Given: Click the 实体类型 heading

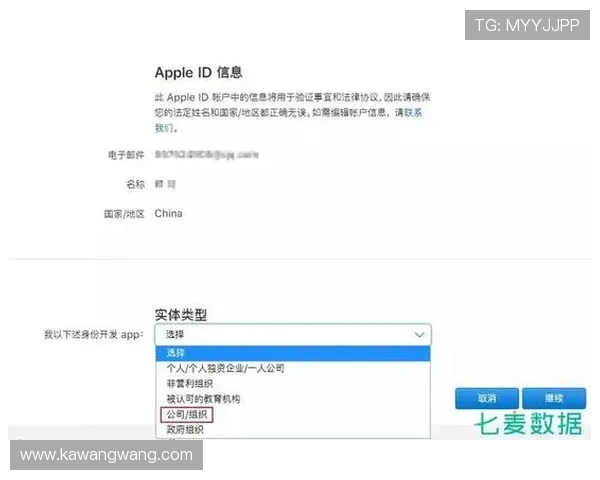Looking at the screenshot, I should point(181,315).
